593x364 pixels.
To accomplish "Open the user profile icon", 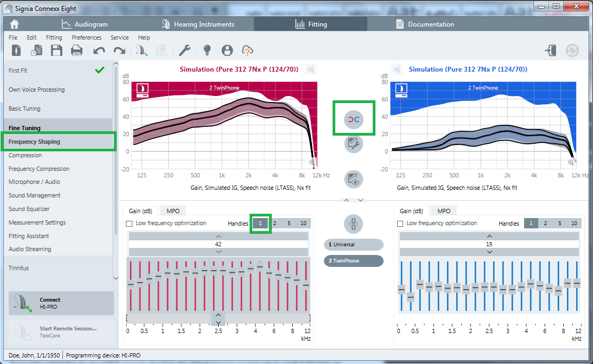I will point(227,50).
